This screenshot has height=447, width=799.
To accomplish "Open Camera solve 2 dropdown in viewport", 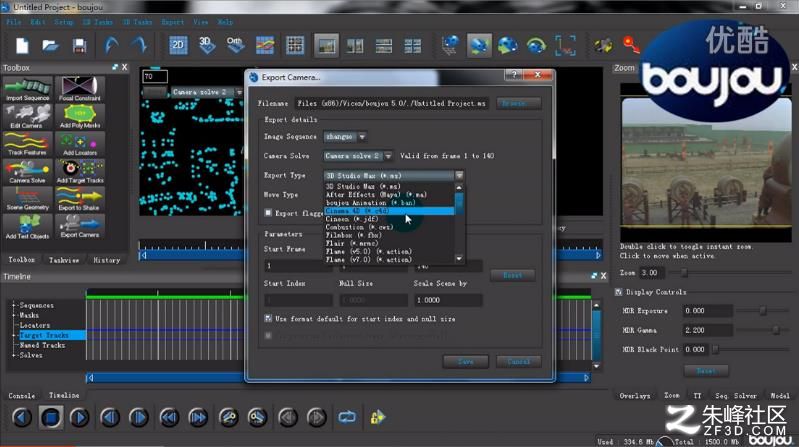I will click(x=206, y=92).
